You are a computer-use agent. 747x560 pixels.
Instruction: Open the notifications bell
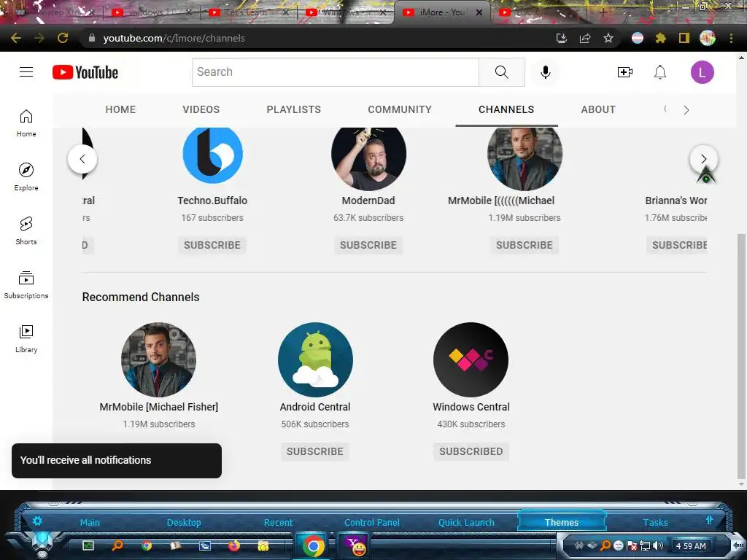point(659,72)
